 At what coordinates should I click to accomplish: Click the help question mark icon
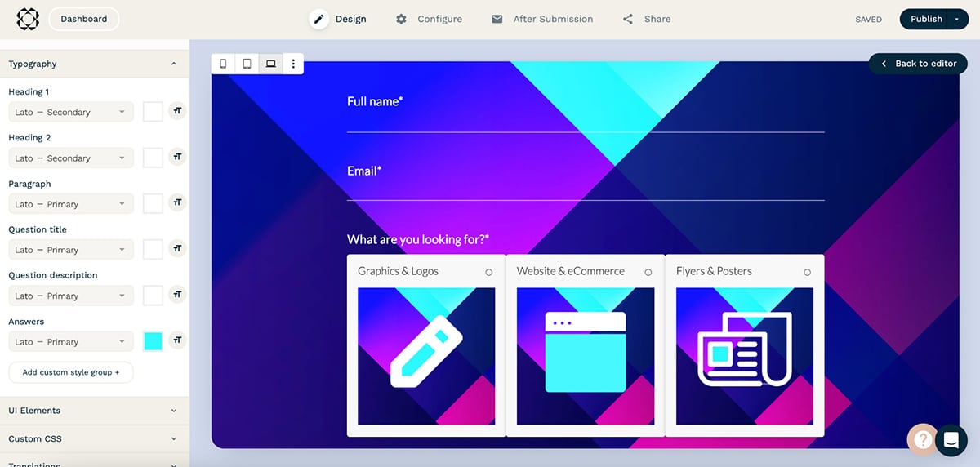tap(923, 440)
